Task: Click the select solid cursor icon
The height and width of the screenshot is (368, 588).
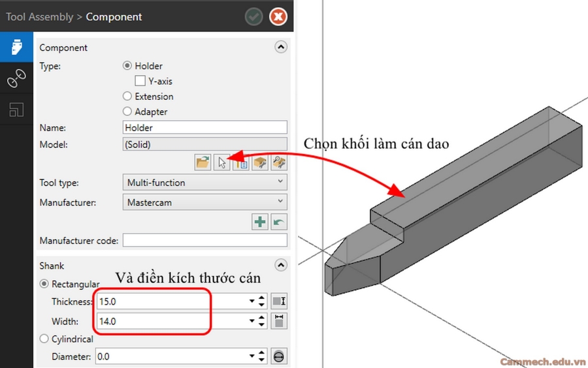Action: pyautogui.click(x=221, y=162)
